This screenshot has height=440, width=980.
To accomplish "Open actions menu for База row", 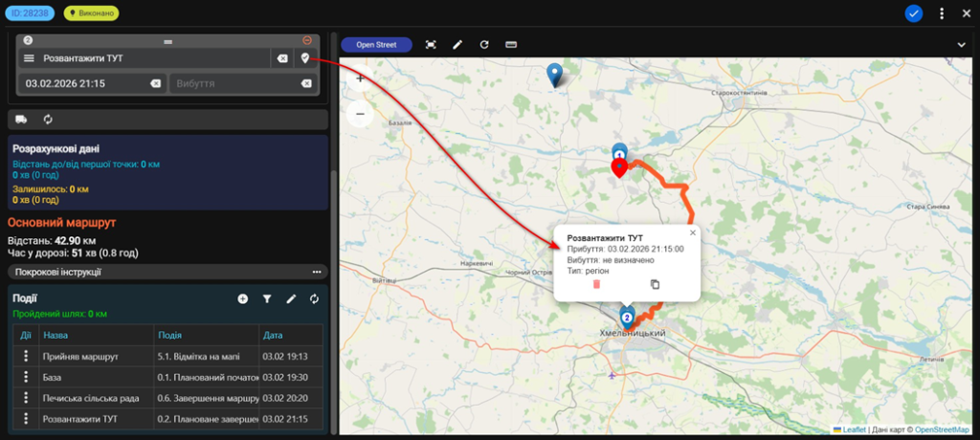I will coord(26,378).
